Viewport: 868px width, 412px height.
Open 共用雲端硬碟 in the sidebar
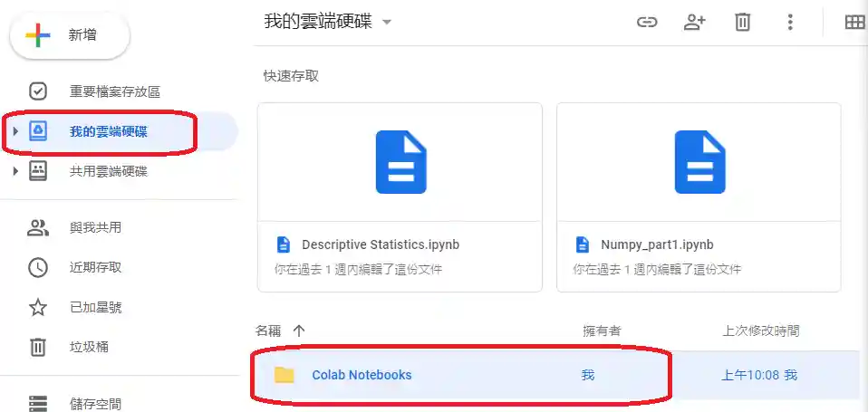pos(109,171)
